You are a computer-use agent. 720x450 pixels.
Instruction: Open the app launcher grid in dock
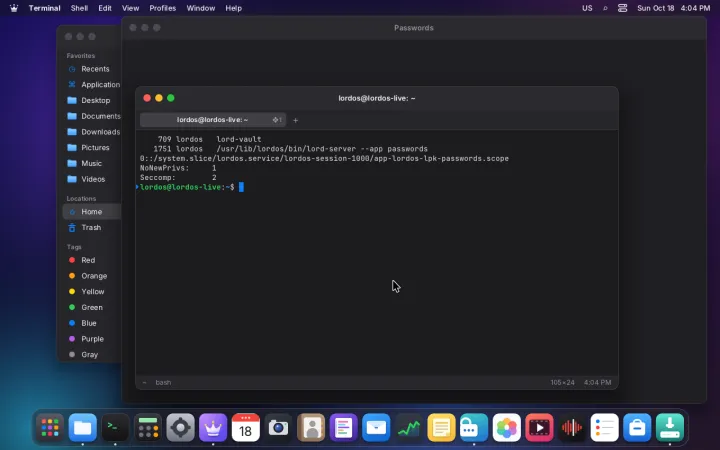click(x=50, y=428)
